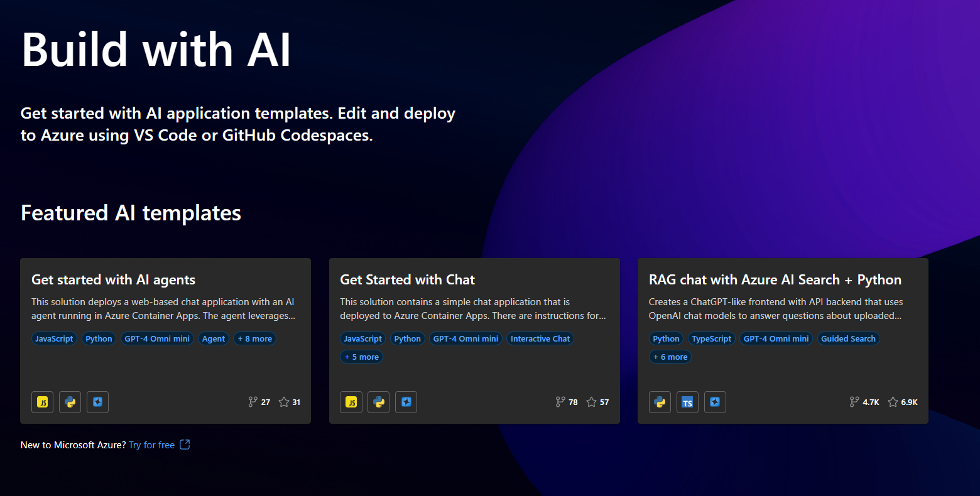Image resolution: width=980 pixels, height=496 pixels.
Task: Click the Python icon on Get Started with Chat
Action: coord(378,402)
